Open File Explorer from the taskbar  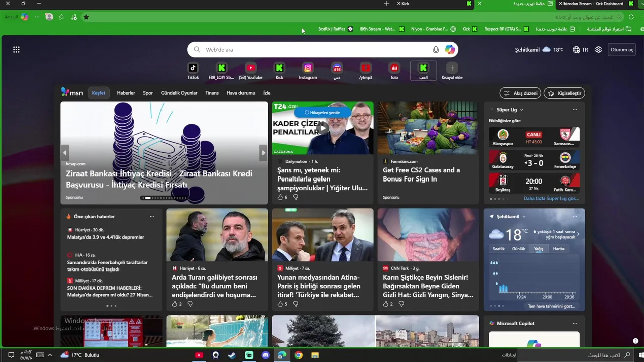click(x=315, y=355)
